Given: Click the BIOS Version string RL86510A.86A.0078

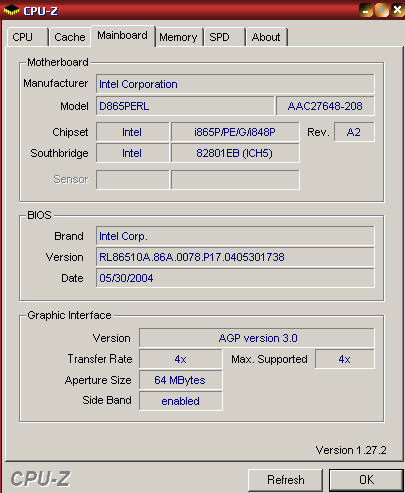Looking at the screenshot, I should pyautogui.click(x=235, y=257).
